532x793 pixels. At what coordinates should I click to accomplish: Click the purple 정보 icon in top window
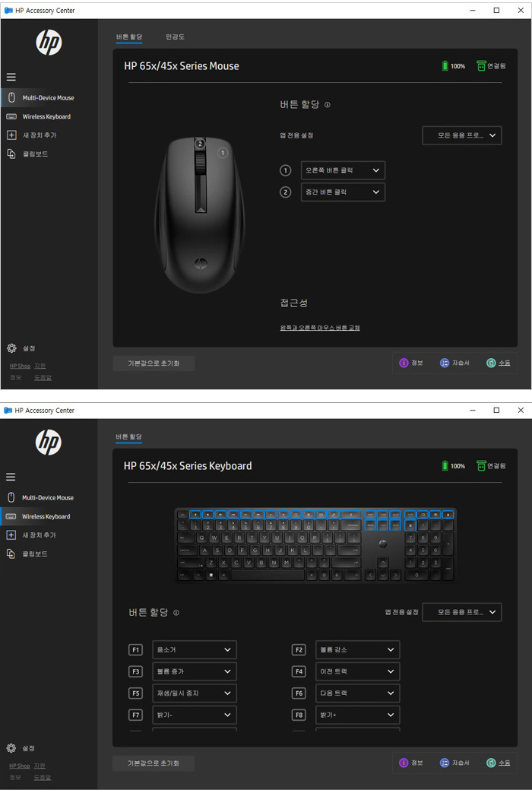pos(404,363)
